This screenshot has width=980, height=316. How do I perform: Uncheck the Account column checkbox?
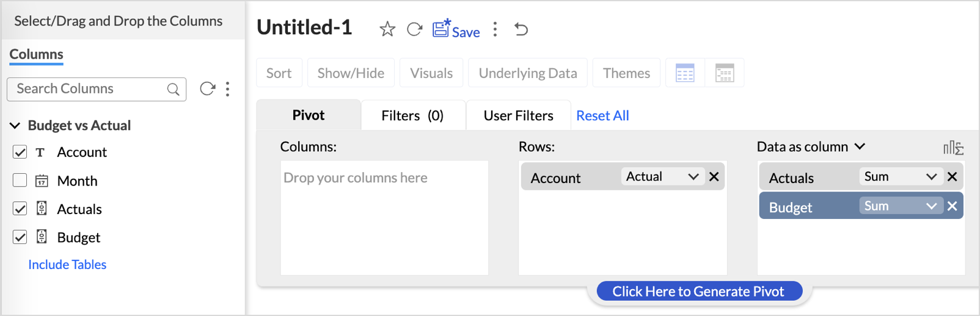point(20,152)
